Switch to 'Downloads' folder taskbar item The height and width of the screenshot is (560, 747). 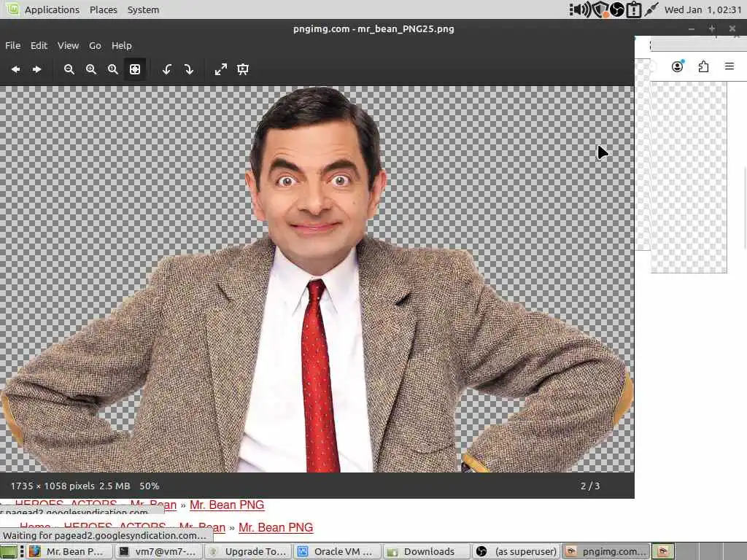427,551
